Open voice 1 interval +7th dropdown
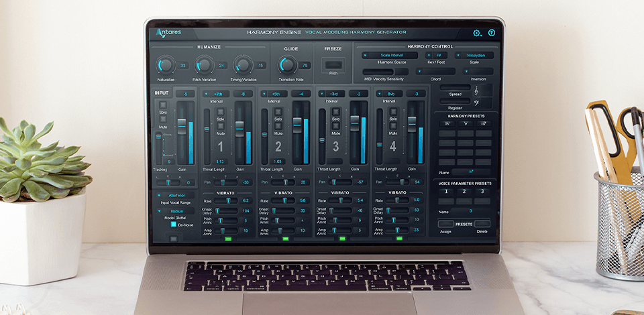Image resolution: width=644 pixels, height=315 pixels. pyautogui.click(x=217, y=94)
